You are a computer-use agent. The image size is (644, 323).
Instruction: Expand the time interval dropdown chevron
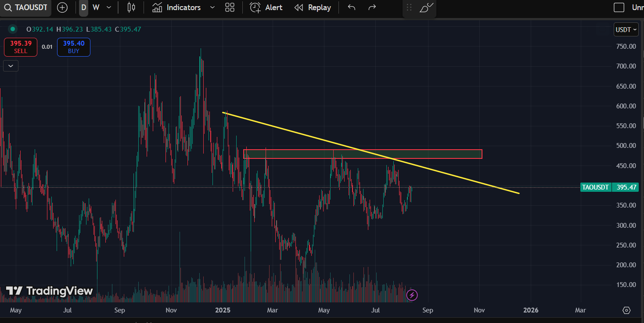point(109,7)
